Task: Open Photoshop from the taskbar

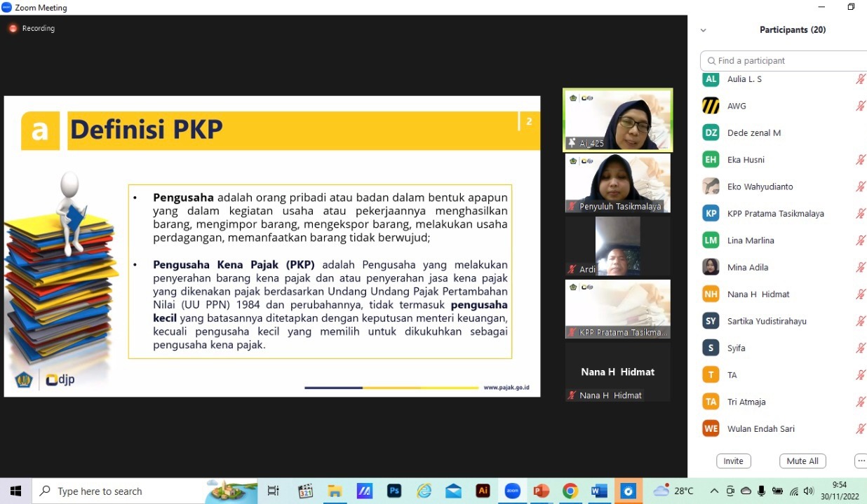Action: coord(394,491)
